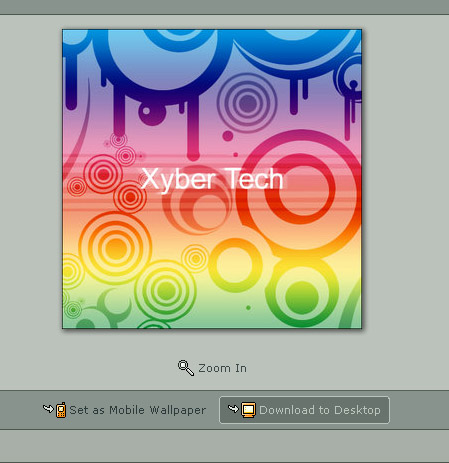
Task: Open the colorful wallpaper preview image
Action: click(212, 179)
